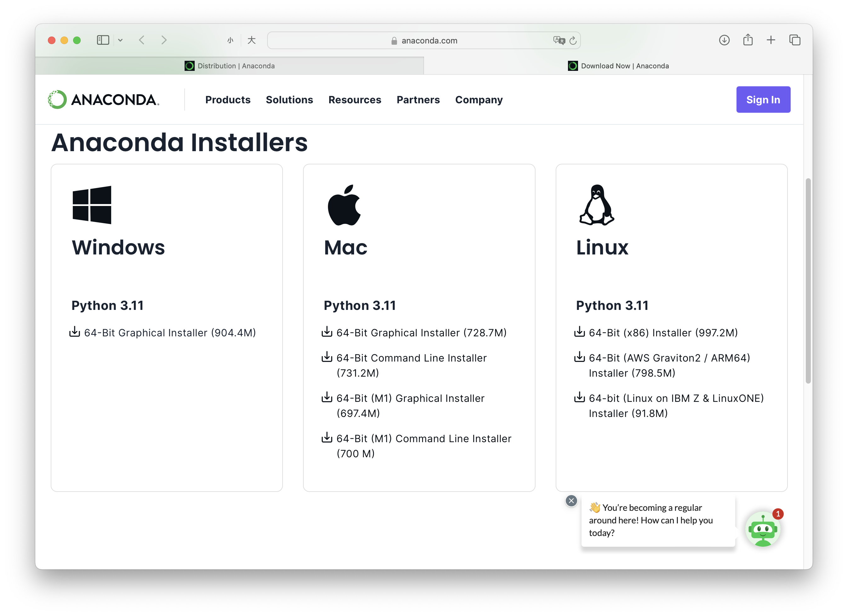The image size is (848, 616).
Task: Click download icon beside ARM64 Installer
Action: click(580, 357)
